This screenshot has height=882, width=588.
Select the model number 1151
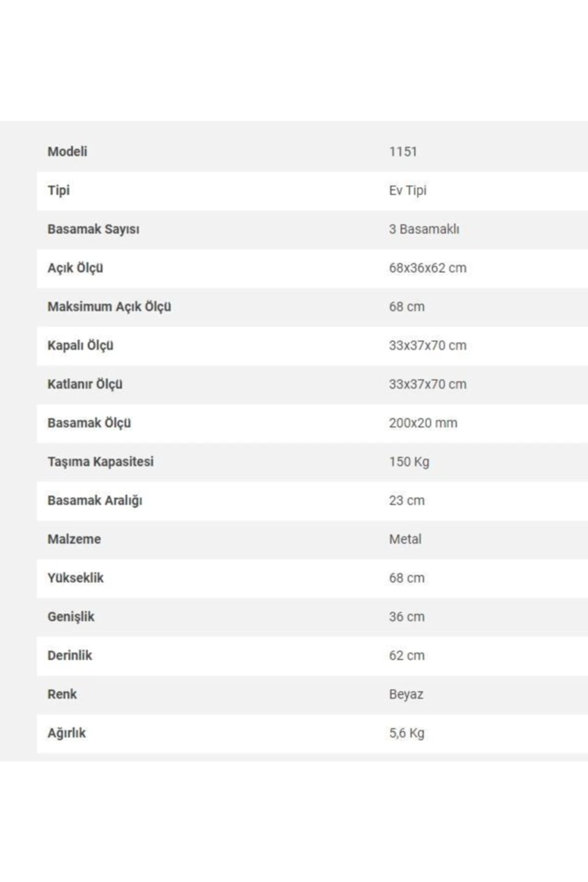(403, 151)
